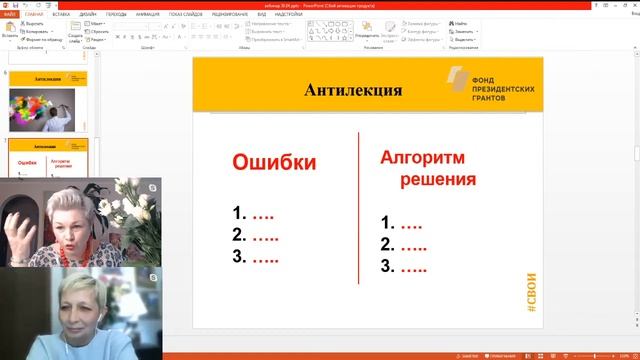Toggle Underline (Ч) formatting
Viewport: 640px width, 360px height.
[x=132, y=37]
